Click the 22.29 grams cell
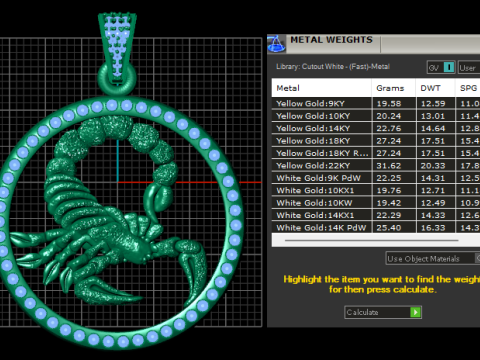The height and width of the screenshot is (360, 480). [x=394, y=215]
